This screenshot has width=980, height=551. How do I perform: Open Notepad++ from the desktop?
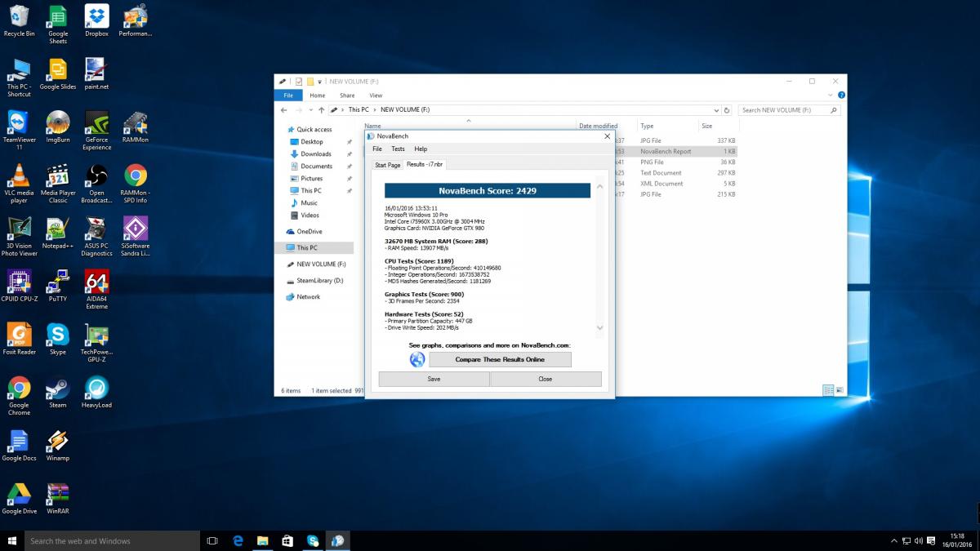58,234
